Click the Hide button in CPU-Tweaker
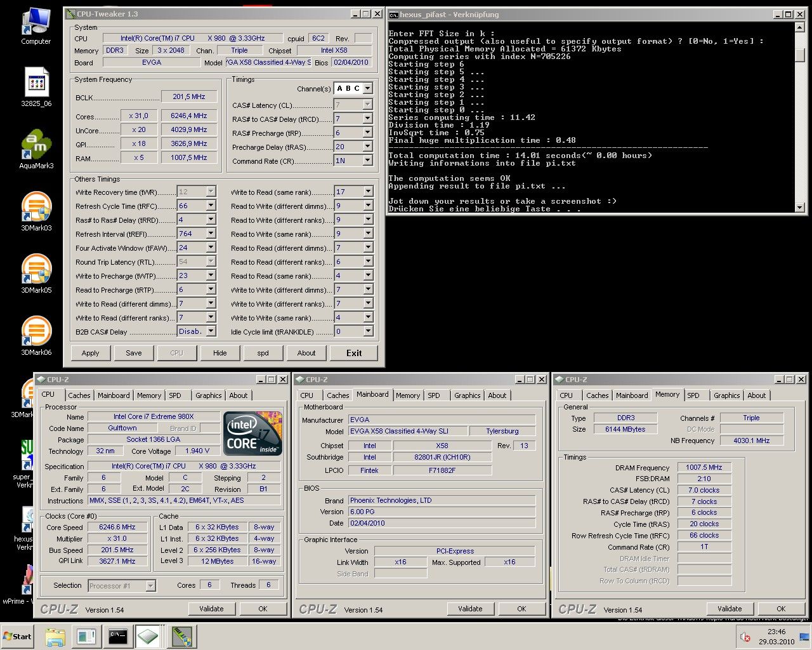Image resolution: width=812 pixels, height=650 pixels. [220, 353]
